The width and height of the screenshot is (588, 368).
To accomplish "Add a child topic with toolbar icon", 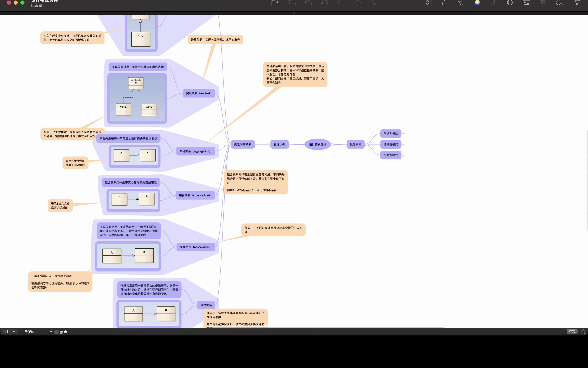I will pyautogui.click(x=292, y=3).
